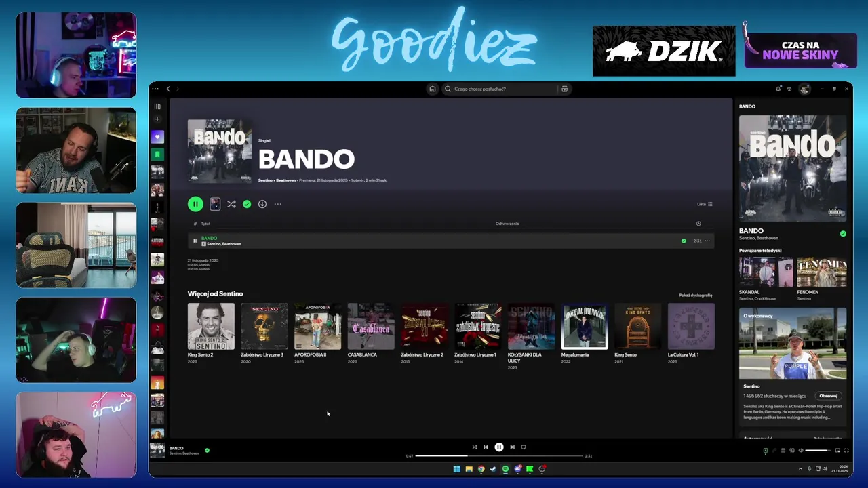Viewport: 868px width, 488px height.
Task: Toggle repeat in the player bar
Action: pos(524,447)
